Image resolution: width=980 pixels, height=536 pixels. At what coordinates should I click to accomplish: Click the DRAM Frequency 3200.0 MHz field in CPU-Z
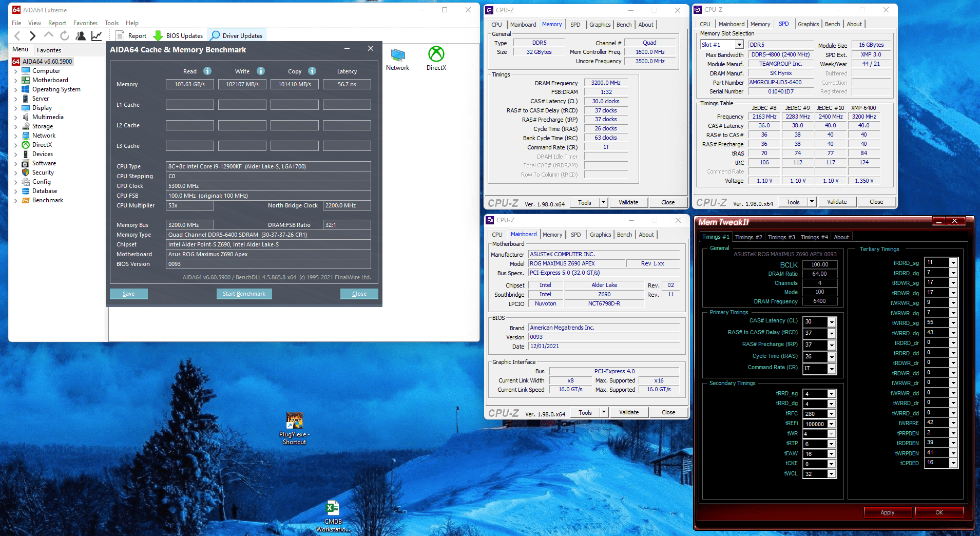(x=606, y=83)
